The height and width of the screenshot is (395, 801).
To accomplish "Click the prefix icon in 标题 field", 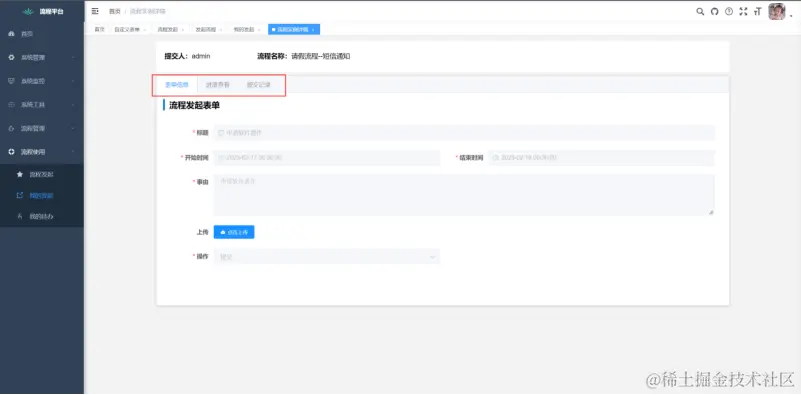I will coord(221,133).
